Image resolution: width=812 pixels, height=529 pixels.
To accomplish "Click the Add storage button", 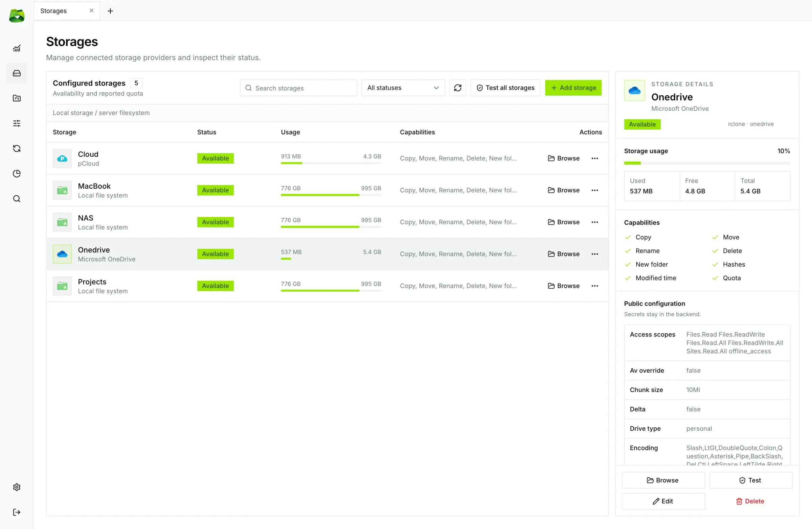I will [573, 88].
